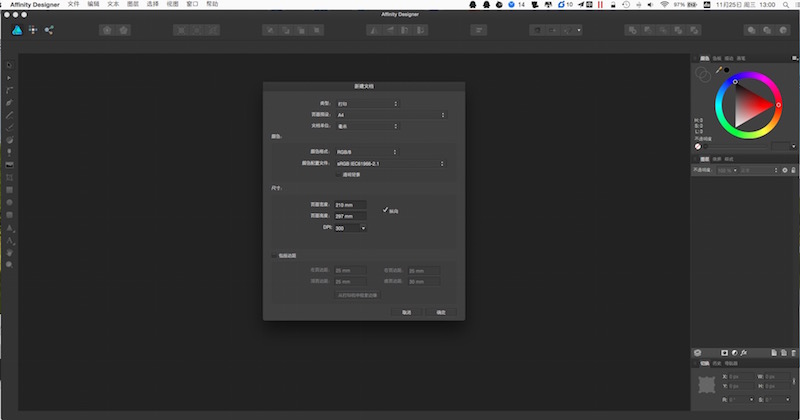
Task: Switch to the Pixel persona icon
Action: [x=33, y=30]
